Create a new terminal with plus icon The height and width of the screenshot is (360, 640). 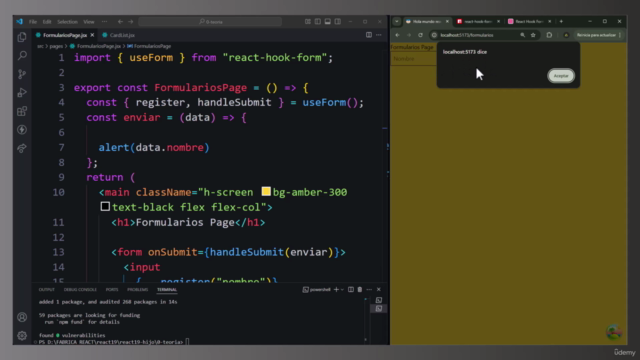pos(336,289)
